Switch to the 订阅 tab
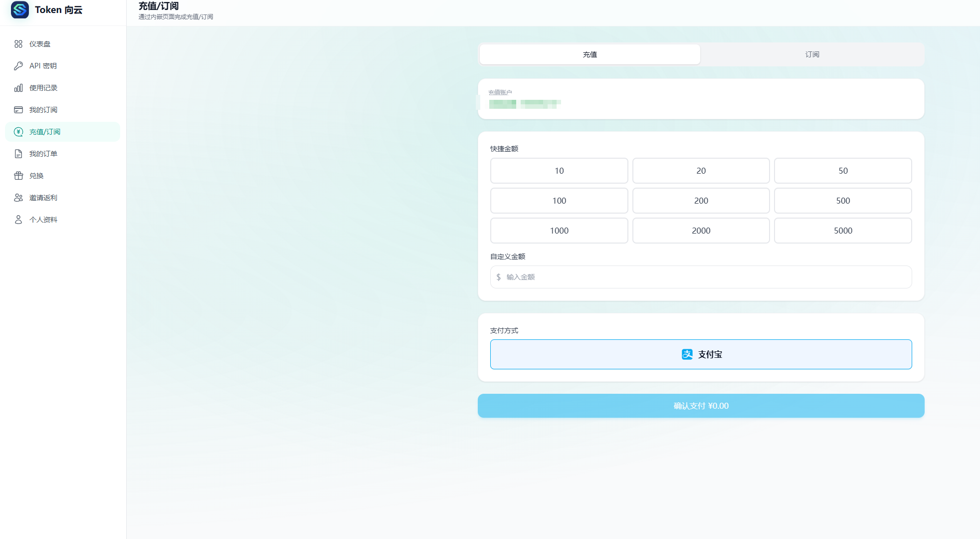This screenshot has height=539, width=980. (x=812, y=54)
